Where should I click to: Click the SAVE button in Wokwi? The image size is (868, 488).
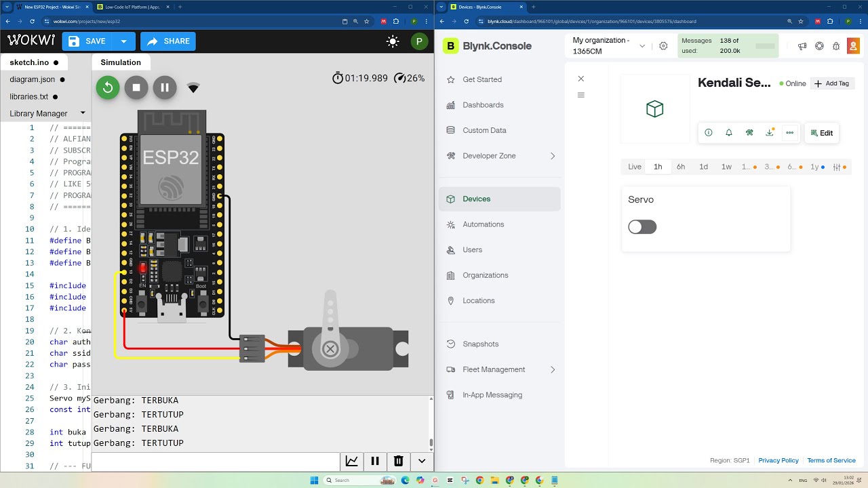87,41
